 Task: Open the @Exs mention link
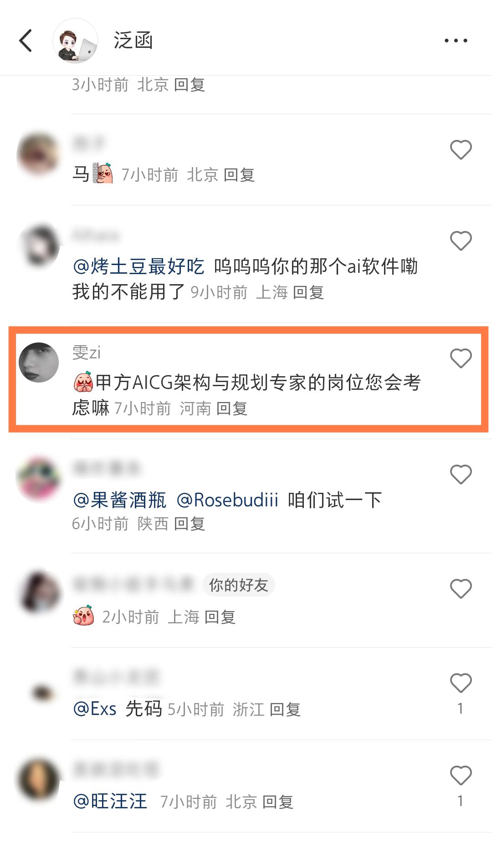[95, 709]
